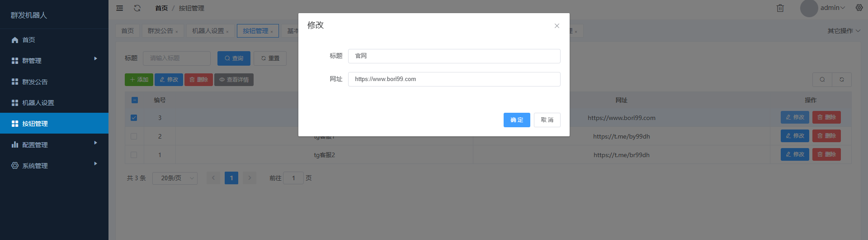Cancel the edit dialog with 取消
This screenshot has width=868, height=240.
547,120
